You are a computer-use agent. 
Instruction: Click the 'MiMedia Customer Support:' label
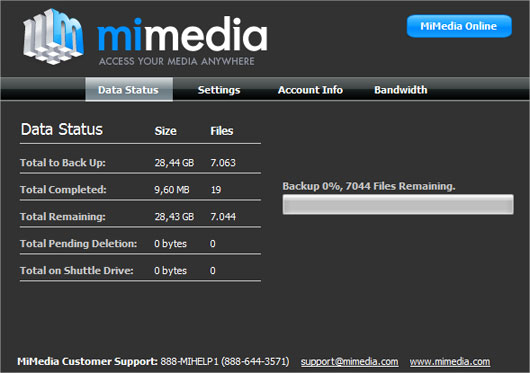pos(88,362)
